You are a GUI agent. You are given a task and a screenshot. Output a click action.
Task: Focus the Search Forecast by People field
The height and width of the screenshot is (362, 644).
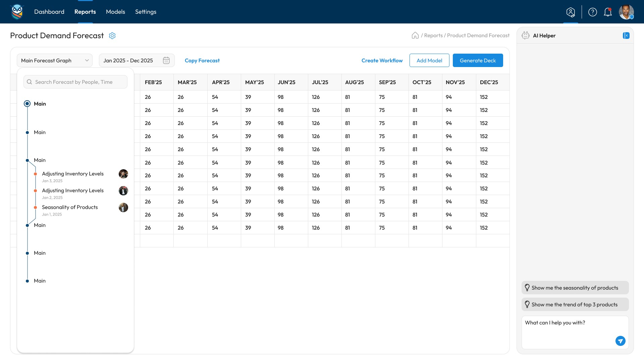(75, 82)
